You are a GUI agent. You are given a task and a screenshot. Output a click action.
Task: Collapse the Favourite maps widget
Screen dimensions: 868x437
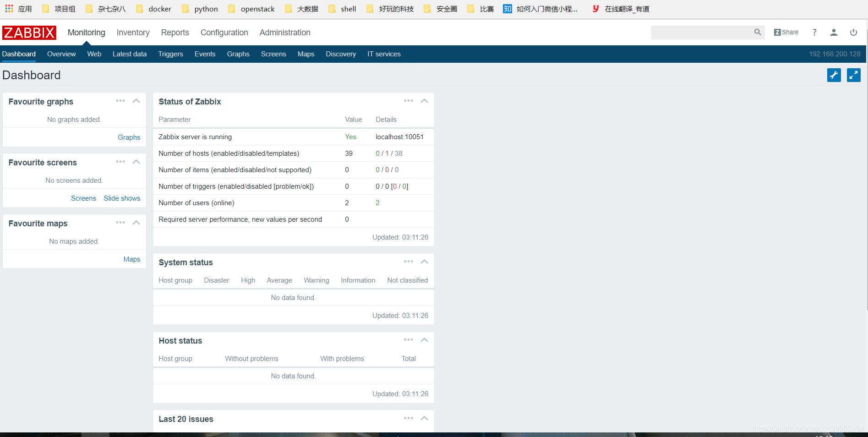pos(136,223)
